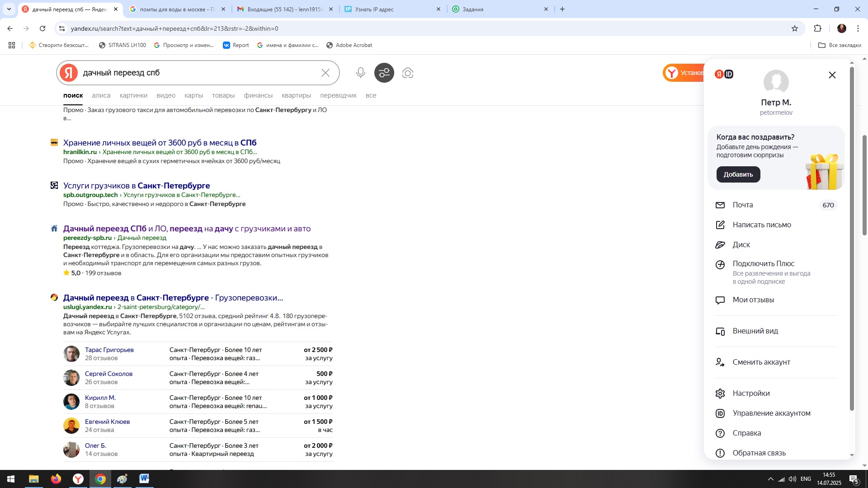
Task: Open new browser tab with plus
Action: [x=562, y=9]
